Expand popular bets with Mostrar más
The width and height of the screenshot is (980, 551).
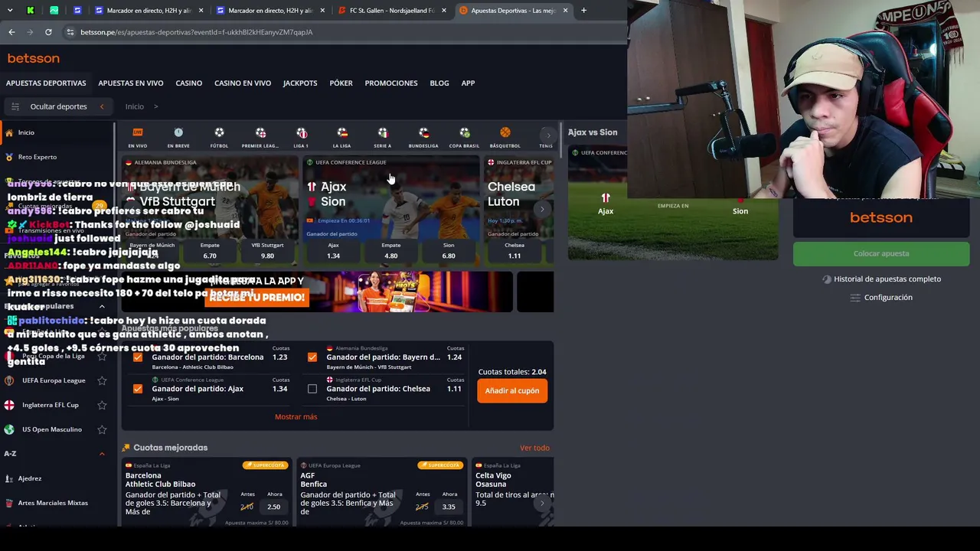[296, 417]
